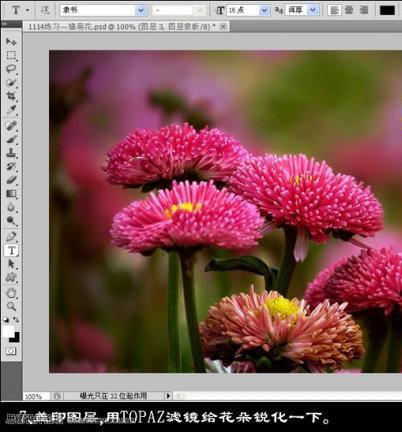Select the Healing Brush tool
Image resolution: width=402 pixels, height=432 pixels.
[x=11, y=126]
